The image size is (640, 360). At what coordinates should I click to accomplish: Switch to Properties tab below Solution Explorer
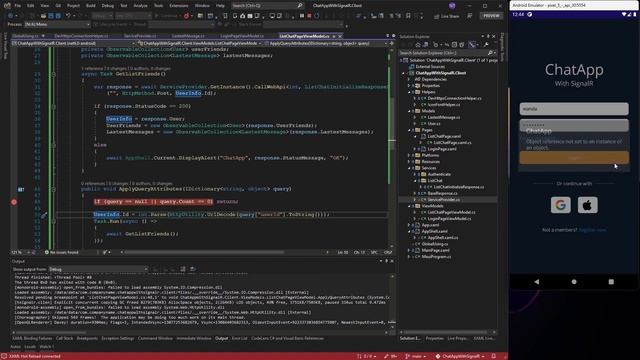[x=434, y=338]
